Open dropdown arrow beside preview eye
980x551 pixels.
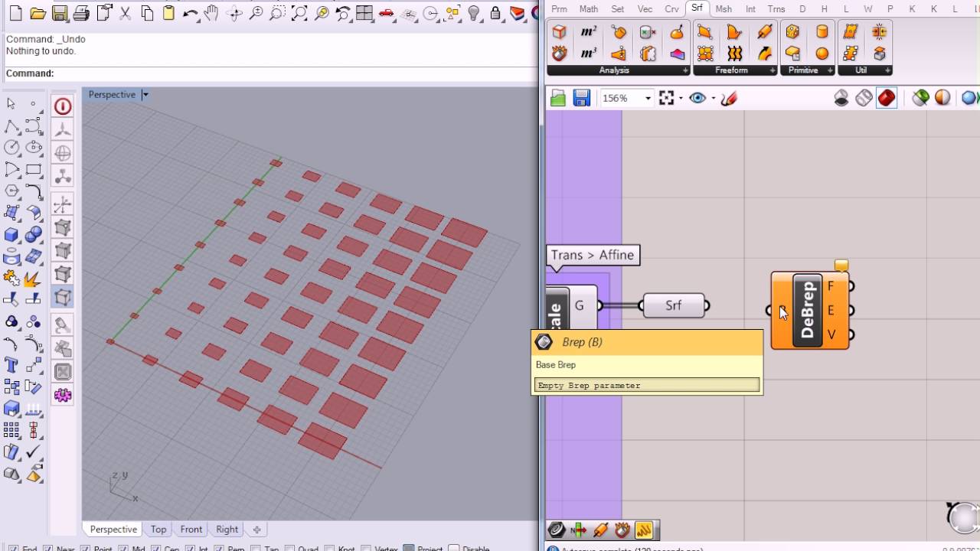[x=713, y=98]
